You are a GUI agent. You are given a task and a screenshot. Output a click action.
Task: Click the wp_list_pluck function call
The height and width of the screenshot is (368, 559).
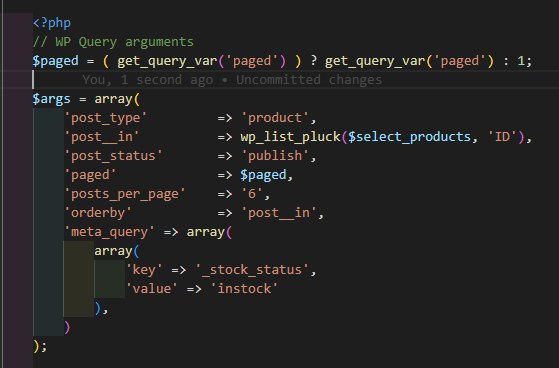tap(291, 137)
